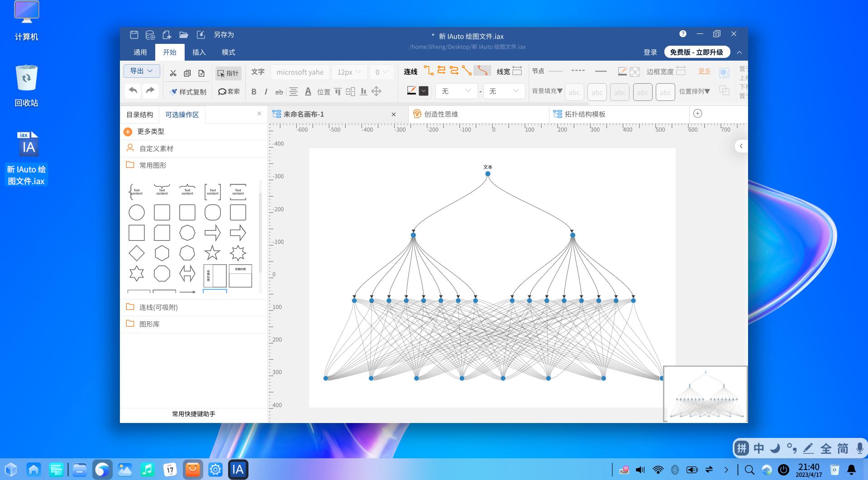868x480 pixels.
Task: Open the IAuto app from the taskbar
Action: 238,470
